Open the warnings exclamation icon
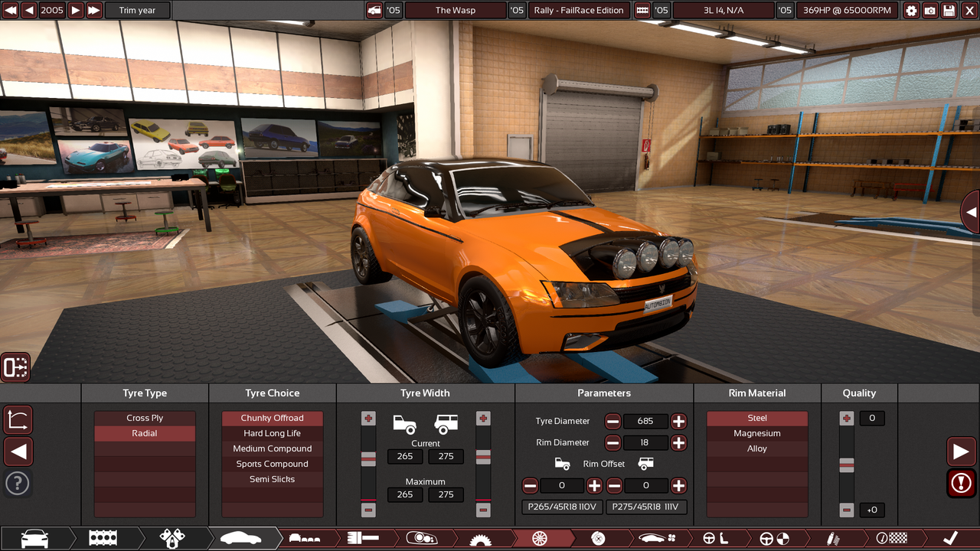Viewport: 980px width, 551px height. tap(961, 483)
